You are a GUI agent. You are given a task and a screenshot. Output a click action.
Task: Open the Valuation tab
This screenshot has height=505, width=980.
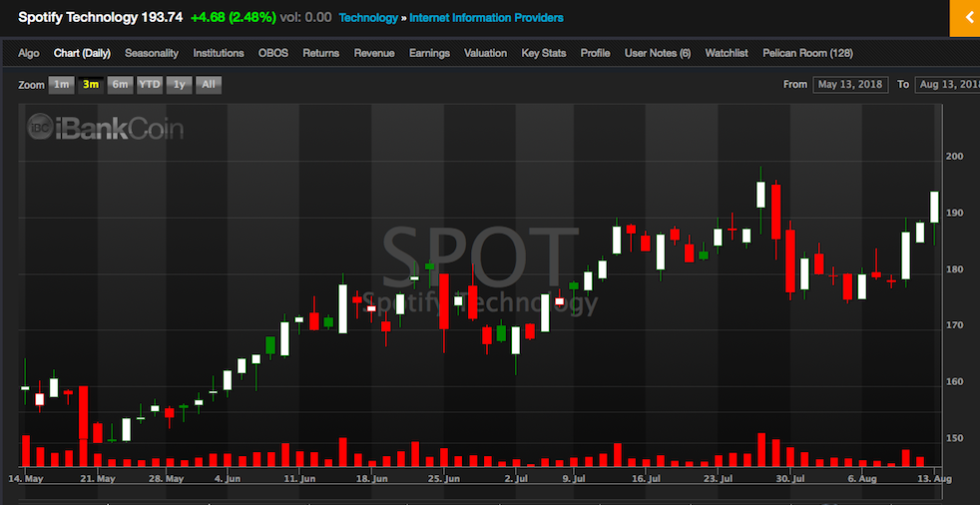(x=486, y=53)
